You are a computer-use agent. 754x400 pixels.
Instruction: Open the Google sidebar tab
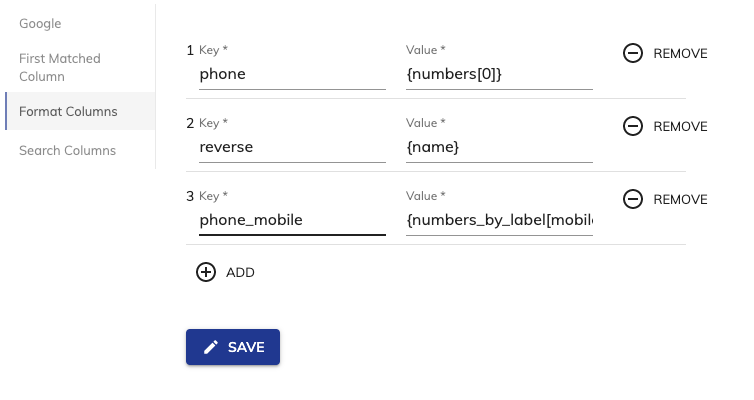(x=40, y=24)
